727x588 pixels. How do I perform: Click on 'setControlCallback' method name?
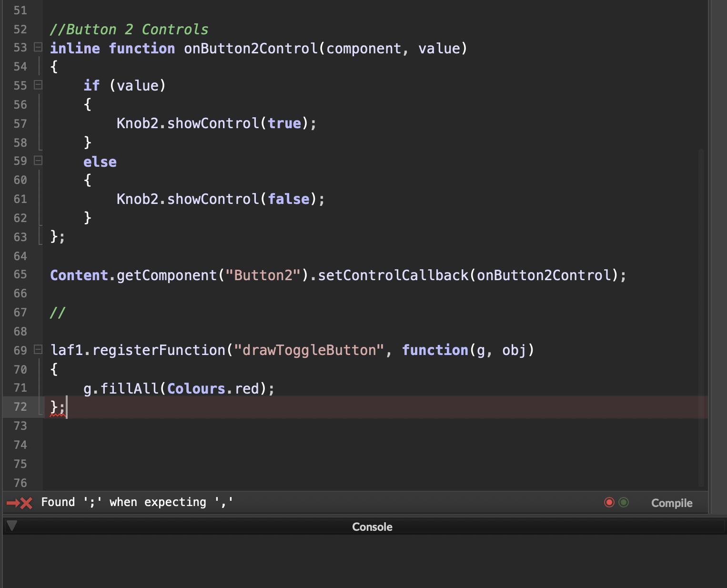coord(394,275)
